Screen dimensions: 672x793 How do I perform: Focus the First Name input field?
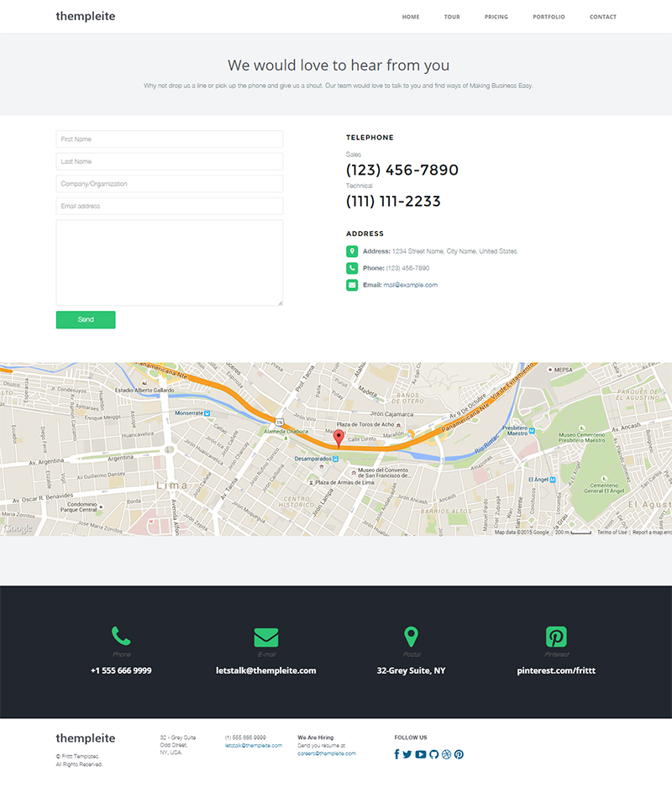click(x=169, y=139)
